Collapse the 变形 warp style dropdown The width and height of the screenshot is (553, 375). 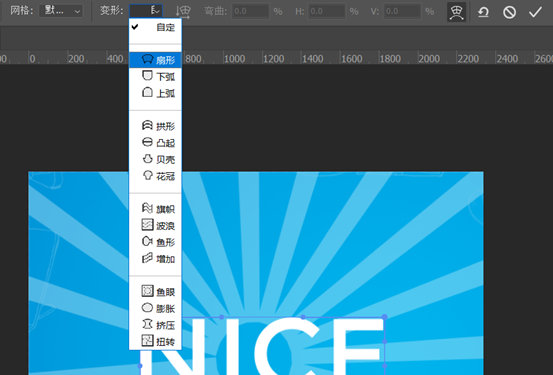pyautogui.click(x=146, y=11)
